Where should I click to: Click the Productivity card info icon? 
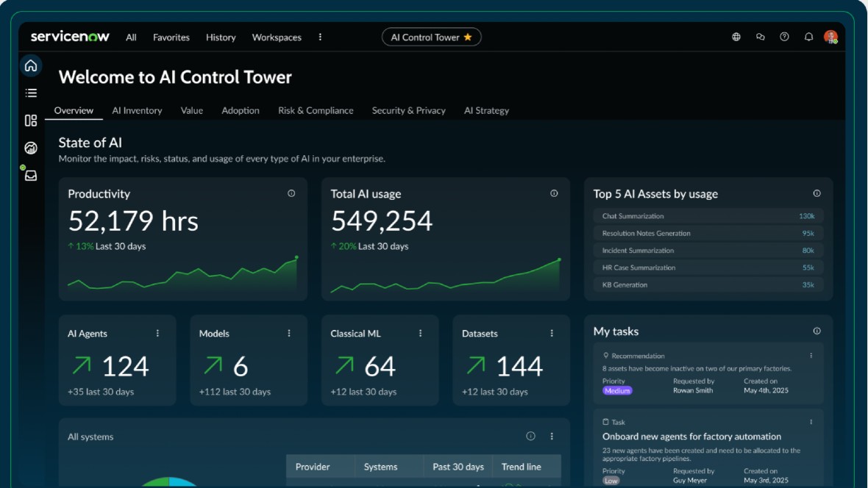(x=291, y=193)
